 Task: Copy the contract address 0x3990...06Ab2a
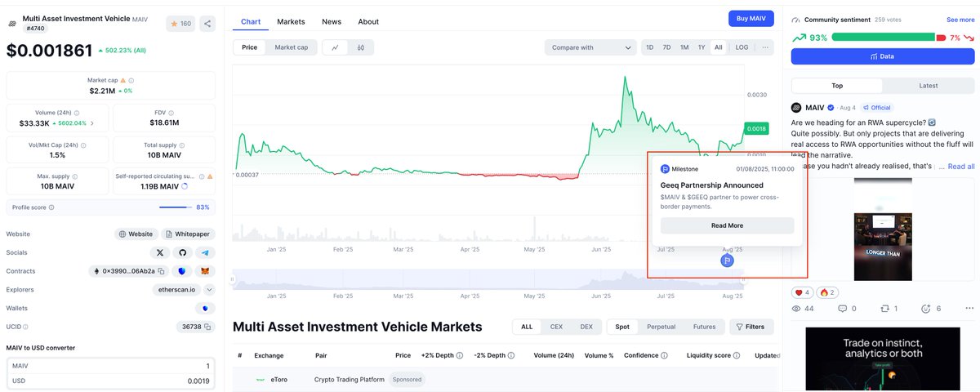coord(162,271)
